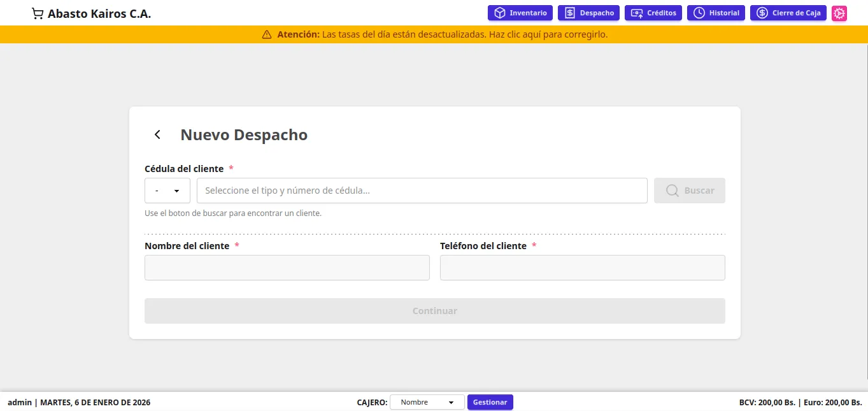Go back using the left arrow icon
The height and width of the screenshot is (411, 868).
(157, 134)
